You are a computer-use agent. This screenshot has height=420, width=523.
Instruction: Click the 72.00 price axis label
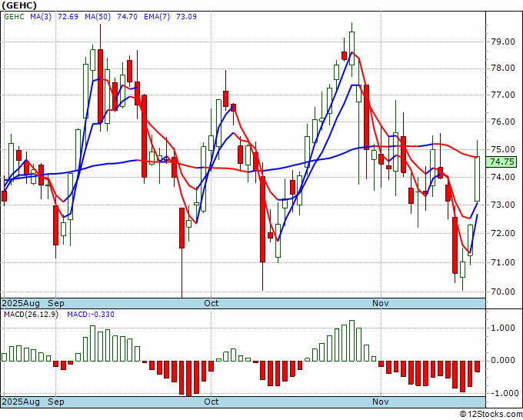(x=503, y=233)
